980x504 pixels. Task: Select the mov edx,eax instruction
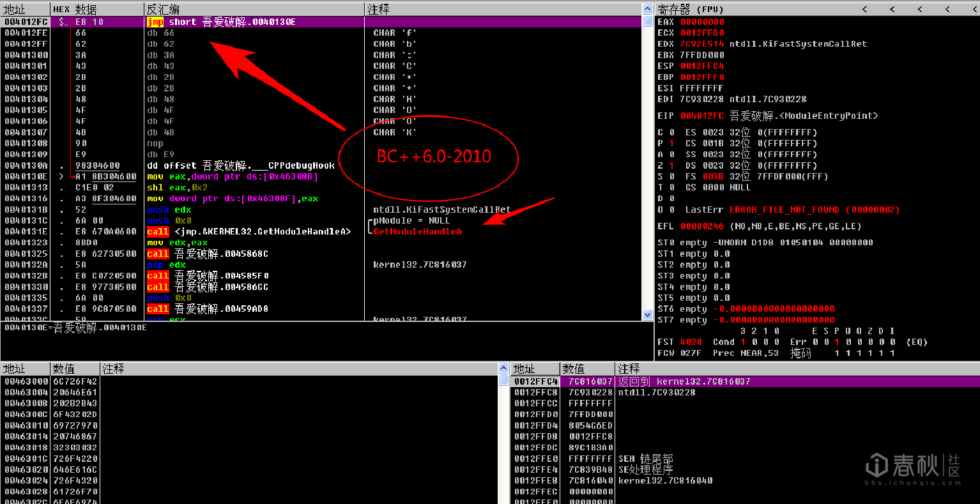(321, 243)
